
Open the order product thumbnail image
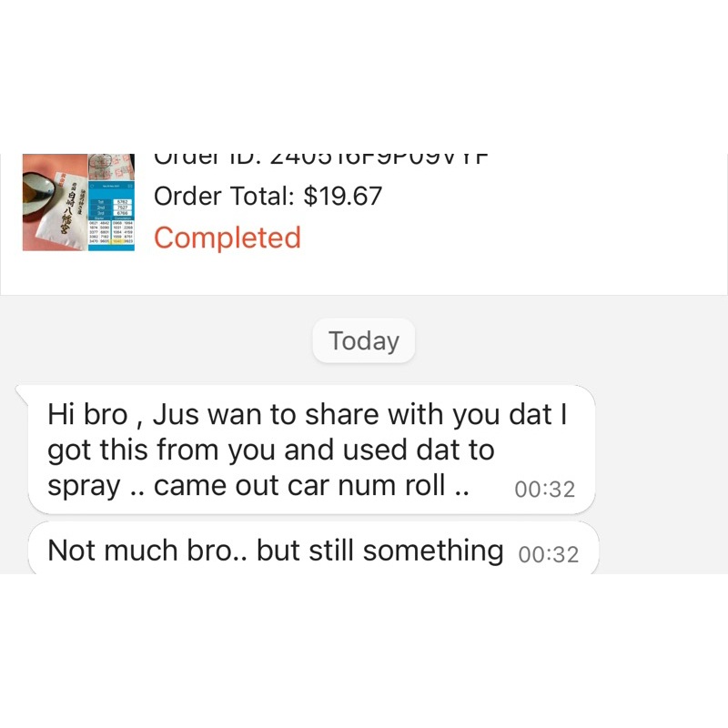pos(78,202)
